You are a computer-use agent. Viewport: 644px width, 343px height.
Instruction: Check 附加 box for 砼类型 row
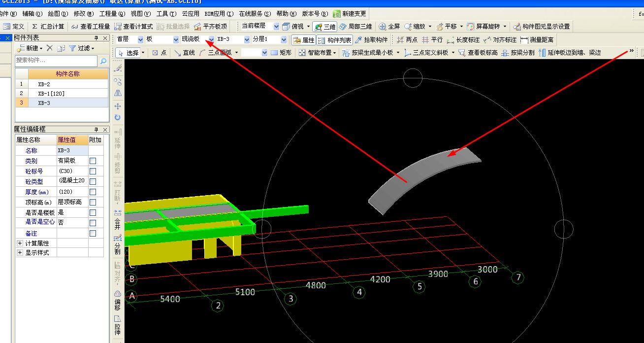[93, 182]
